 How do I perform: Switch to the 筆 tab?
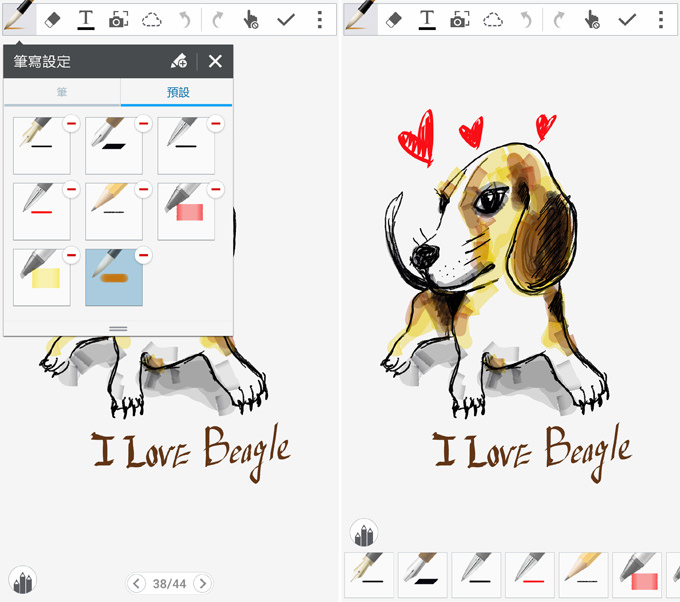point(62,92)
